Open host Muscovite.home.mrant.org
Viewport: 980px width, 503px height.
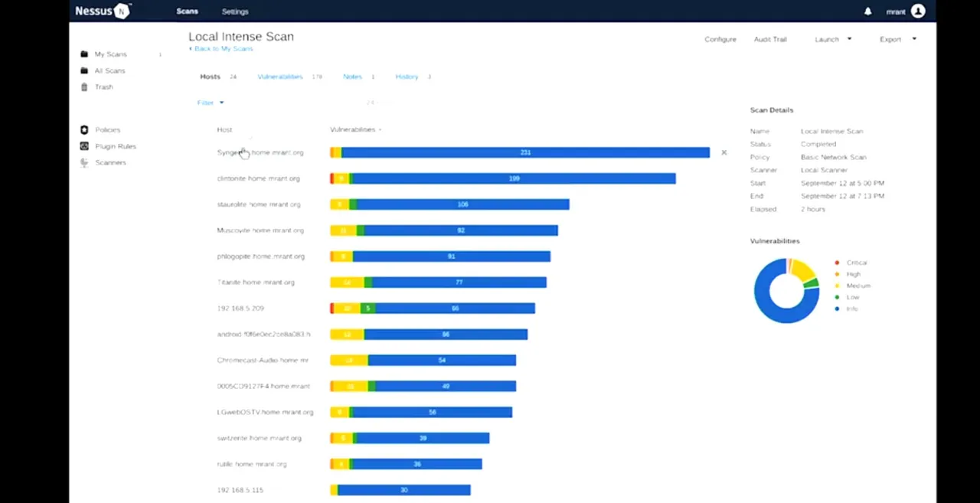click(260, 230)
